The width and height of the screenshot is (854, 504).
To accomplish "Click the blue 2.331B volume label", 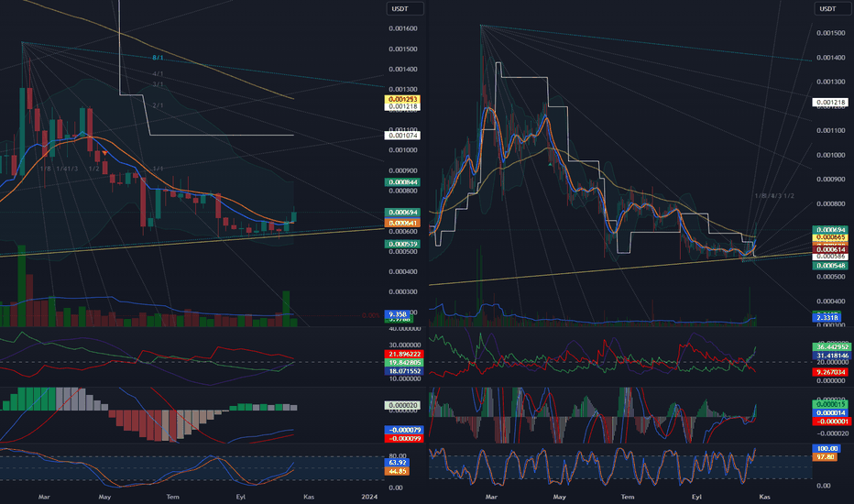I will [827, 318].
